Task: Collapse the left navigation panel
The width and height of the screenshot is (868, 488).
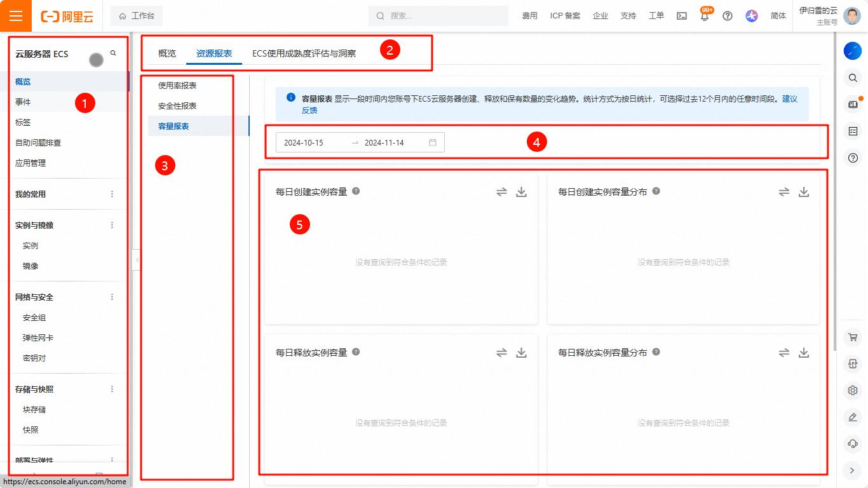Action: [x=137, y=260]
